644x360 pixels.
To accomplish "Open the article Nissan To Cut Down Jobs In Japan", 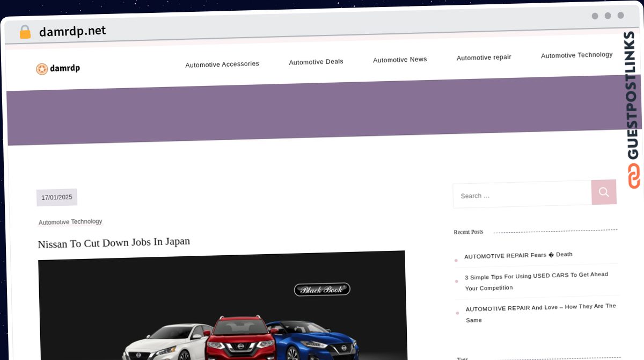I will [x=114, y=243].
